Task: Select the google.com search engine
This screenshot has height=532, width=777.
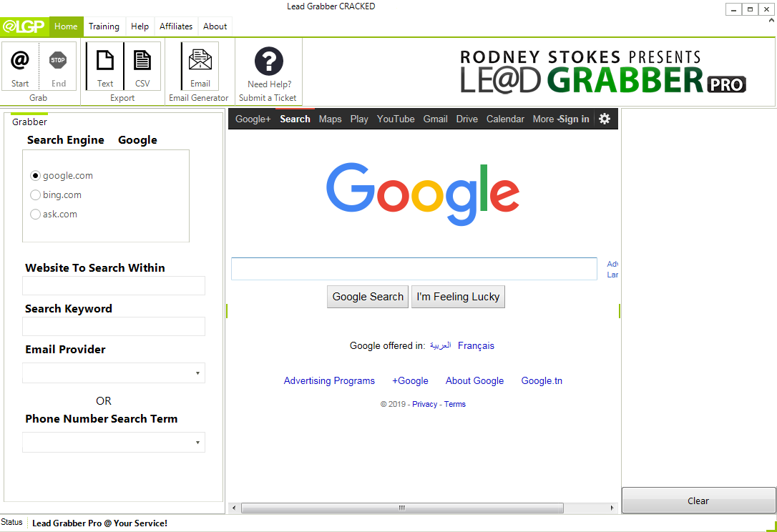Action: [x=35, y=175]
